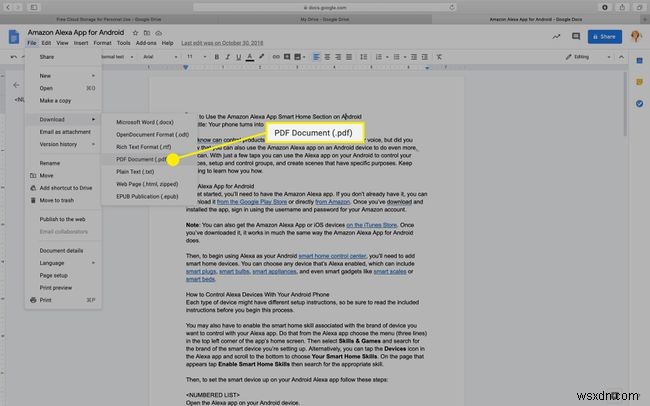The height and width of the screenshot is (406, 650).
Task: Open the Insert menu
Action: pyautogui.click(x=79, y=43)
